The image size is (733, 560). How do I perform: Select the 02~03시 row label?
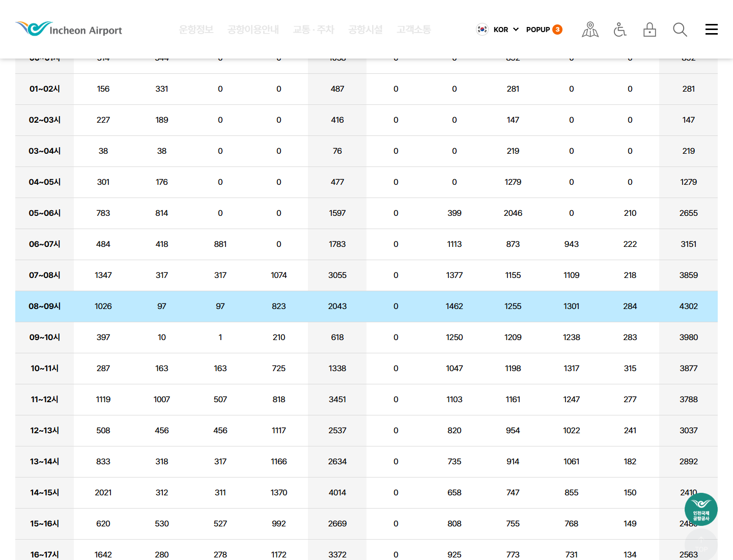tap(45, 120)
